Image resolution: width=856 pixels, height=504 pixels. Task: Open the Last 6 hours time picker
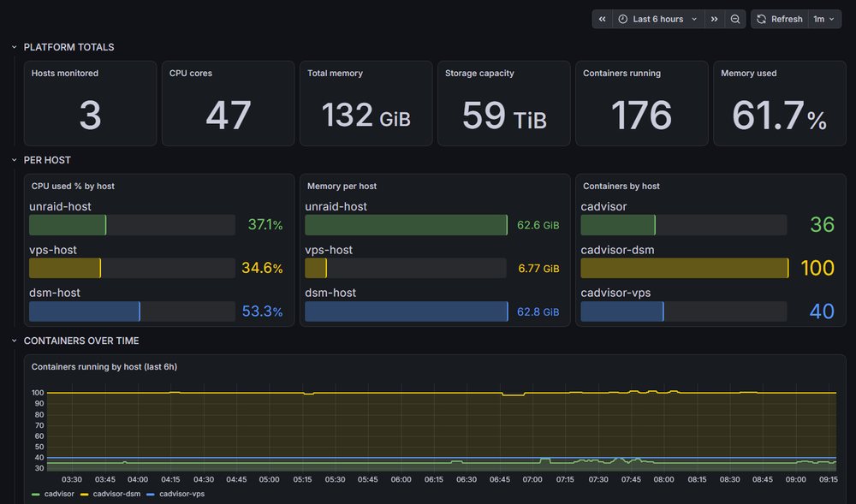[658, 19]
